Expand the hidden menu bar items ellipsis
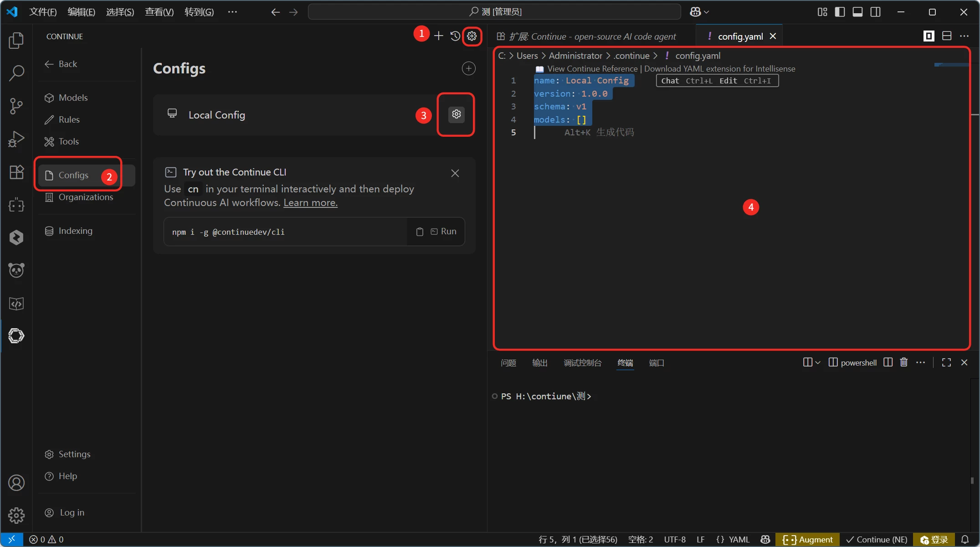Image resolution: width=980 pixels, height=547 pixels. point(232,12)
